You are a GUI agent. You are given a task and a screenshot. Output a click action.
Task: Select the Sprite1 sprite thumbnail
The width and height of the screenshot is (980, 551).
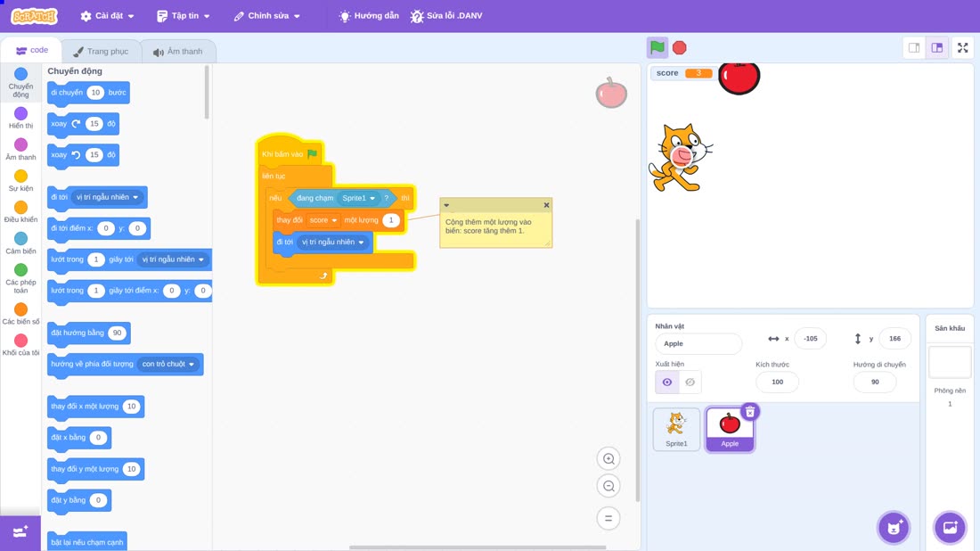pyautogui.click(x=676, y=429)
